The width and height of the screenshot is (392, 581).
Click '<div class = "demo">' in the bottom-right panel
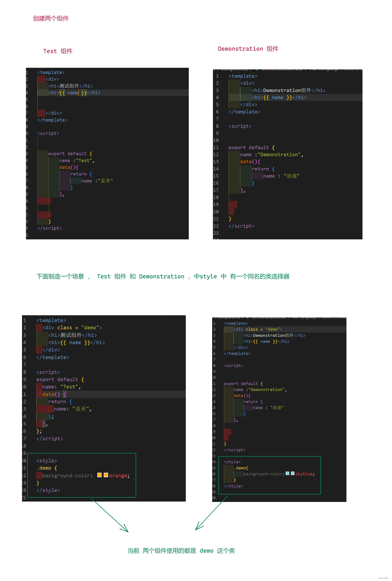tap(258, 329)
